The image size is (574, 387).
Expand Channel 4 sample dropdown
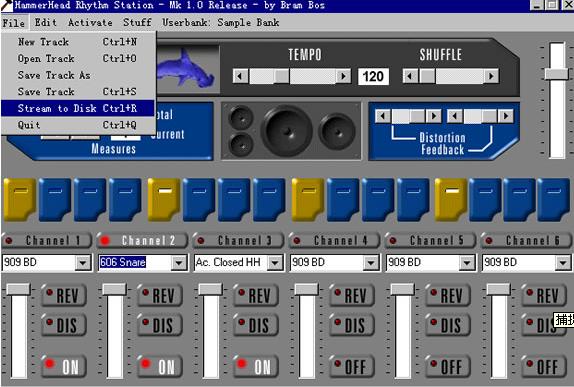(x=370, y=263)
